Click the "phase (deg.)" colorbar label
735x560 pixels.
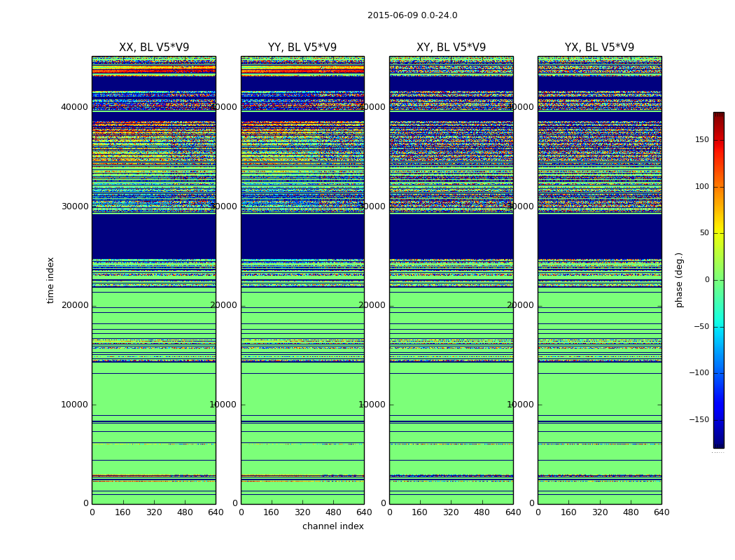pos(679,280)
